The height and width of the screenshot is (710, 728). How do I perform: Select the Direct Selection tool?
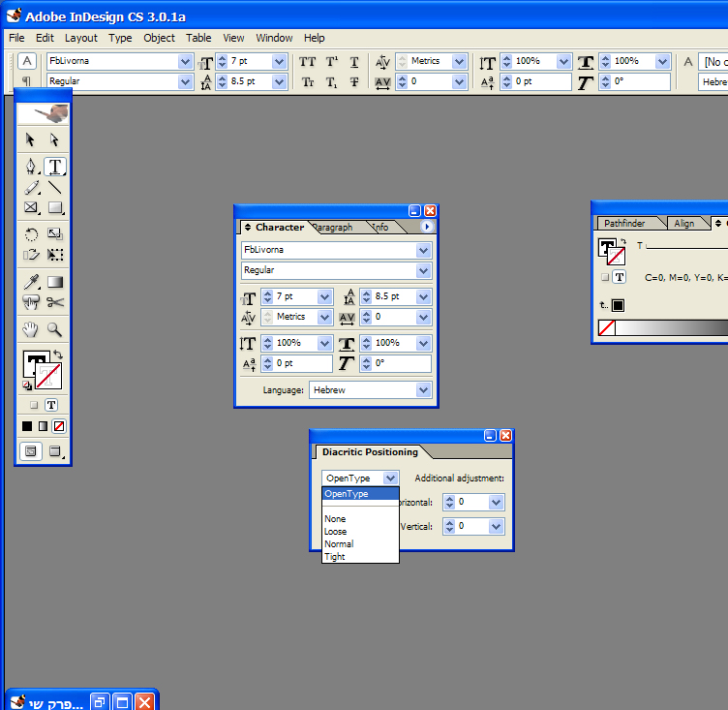[x=55, y=139]
